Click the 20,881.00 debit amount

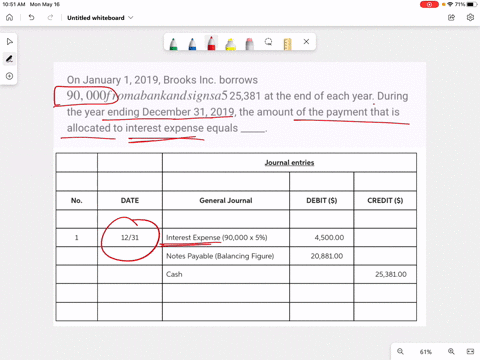point(327,256)
